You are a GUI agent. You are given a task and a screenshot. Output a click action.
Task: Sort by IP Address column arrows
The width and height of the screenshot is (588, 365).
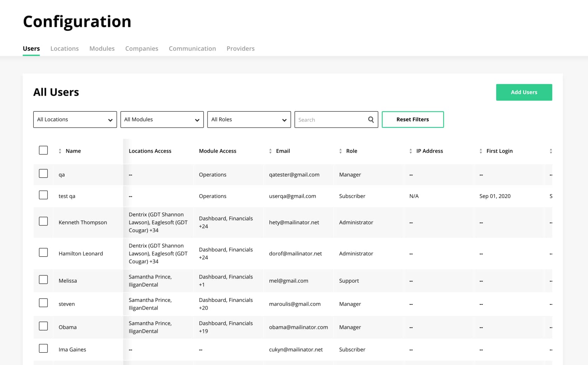point(411,151)
